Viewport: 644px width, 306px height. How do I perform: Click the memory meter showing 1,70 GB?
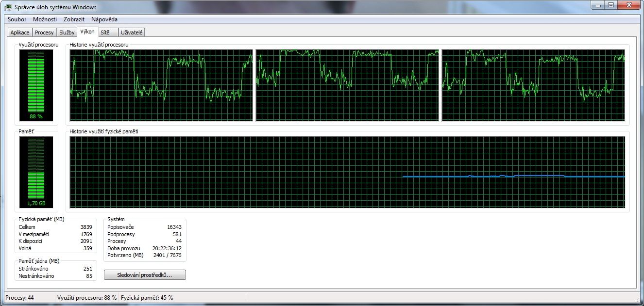tap(36, 172)
